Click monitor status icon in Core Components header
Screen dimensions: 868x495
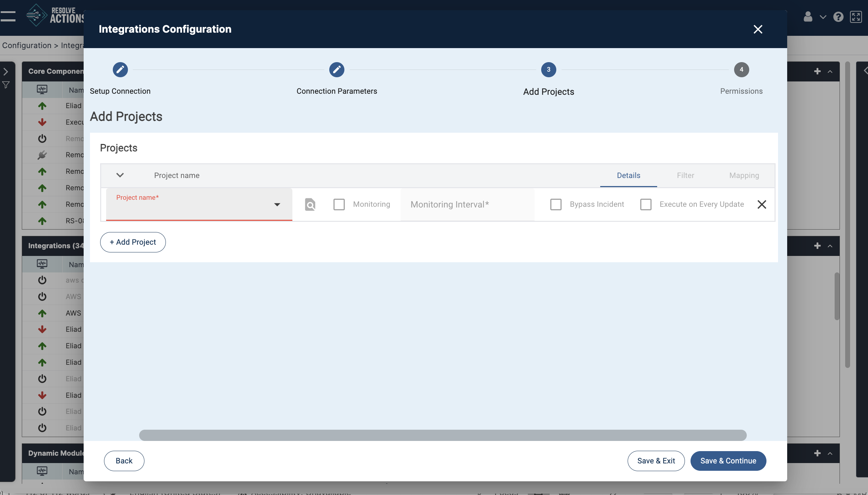tap(42, 90)
